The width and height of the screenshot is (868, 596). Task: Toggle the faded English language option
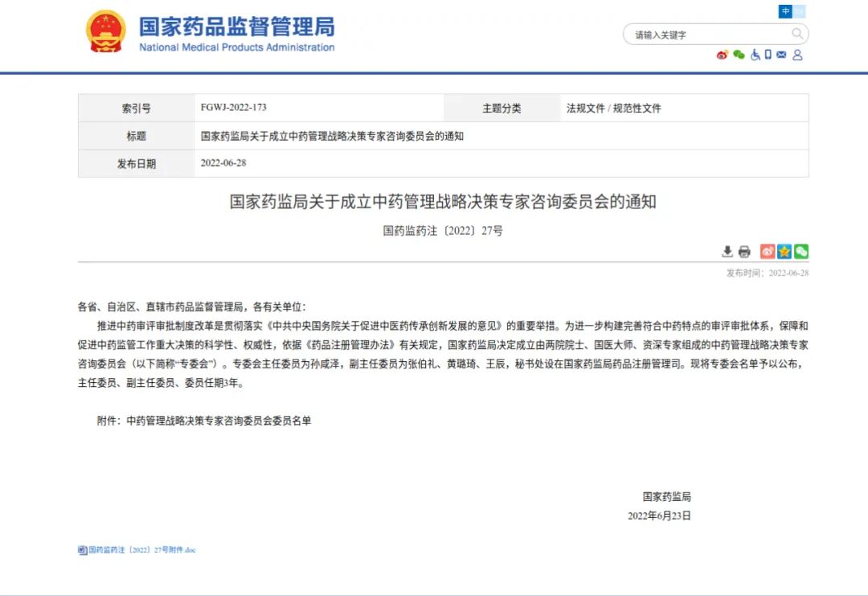799,11
